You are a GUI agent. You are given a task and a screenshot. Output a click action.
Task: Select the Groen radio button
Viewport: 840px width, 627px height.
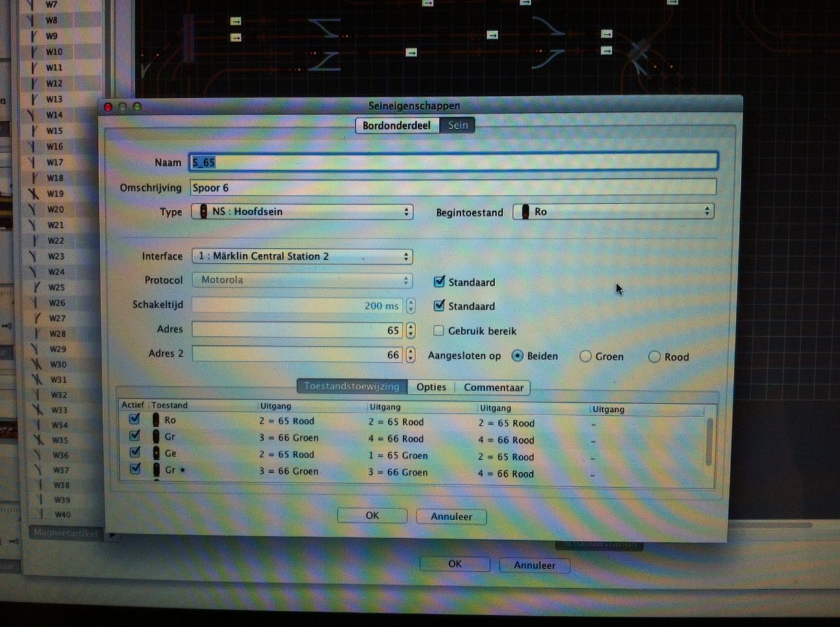(585, 356)
